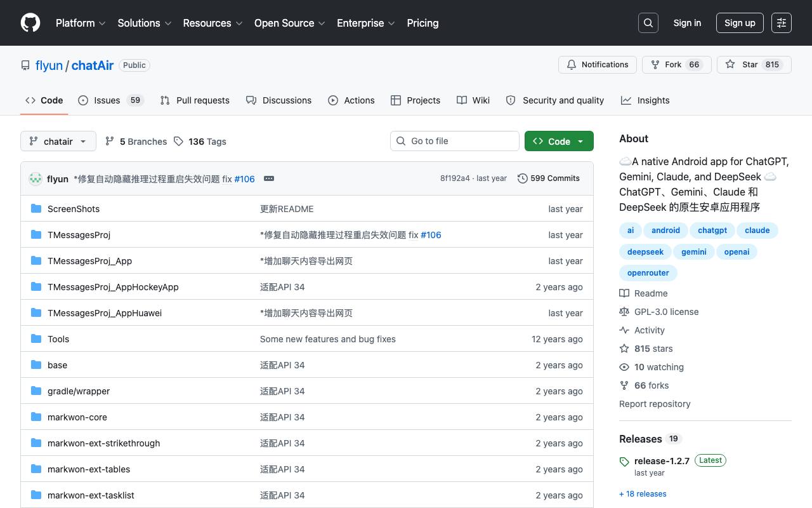Click the + 18 releases link
Viewport: 812px width, 508px height.
(x=643, y=494)
